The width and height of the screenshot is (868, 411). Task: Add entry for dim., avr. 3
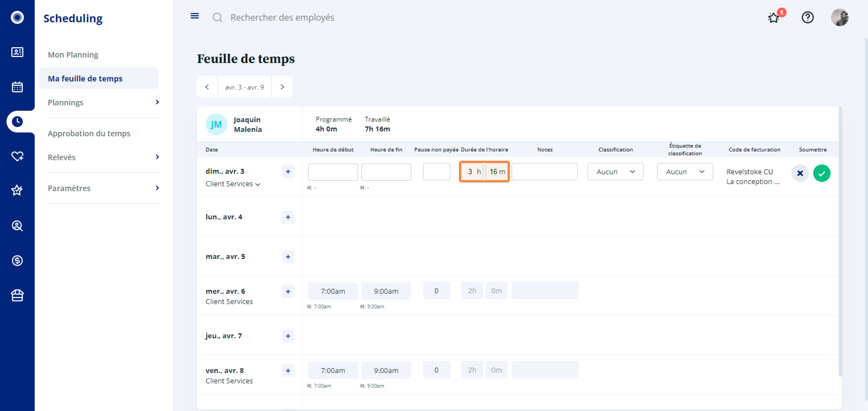tap(288, 172)
